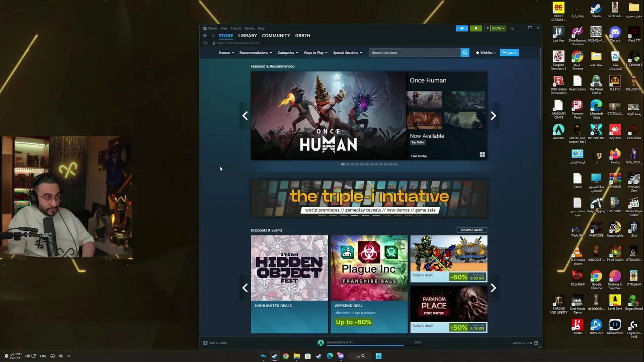Click the Steam help question mark icon
644x362 pixels.
coord(487,28)
